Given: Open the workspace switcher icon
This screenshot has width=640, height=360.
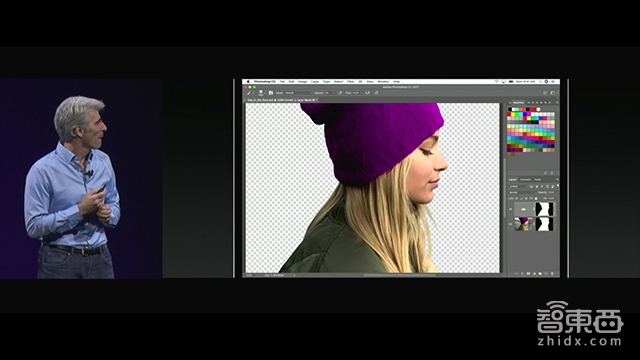Looking at the screenshot, I should click(552, 93).
